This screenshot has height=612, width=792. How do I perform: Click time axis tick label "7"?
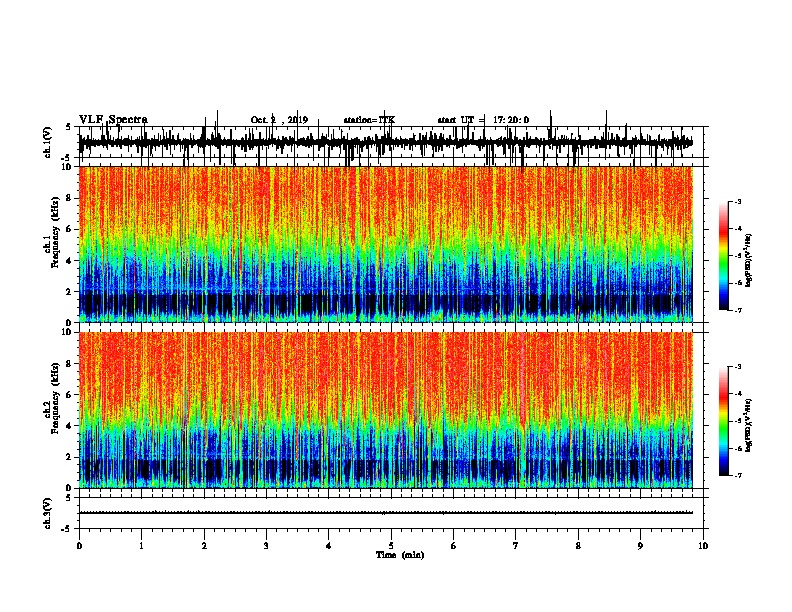click(x=516, y=546)
